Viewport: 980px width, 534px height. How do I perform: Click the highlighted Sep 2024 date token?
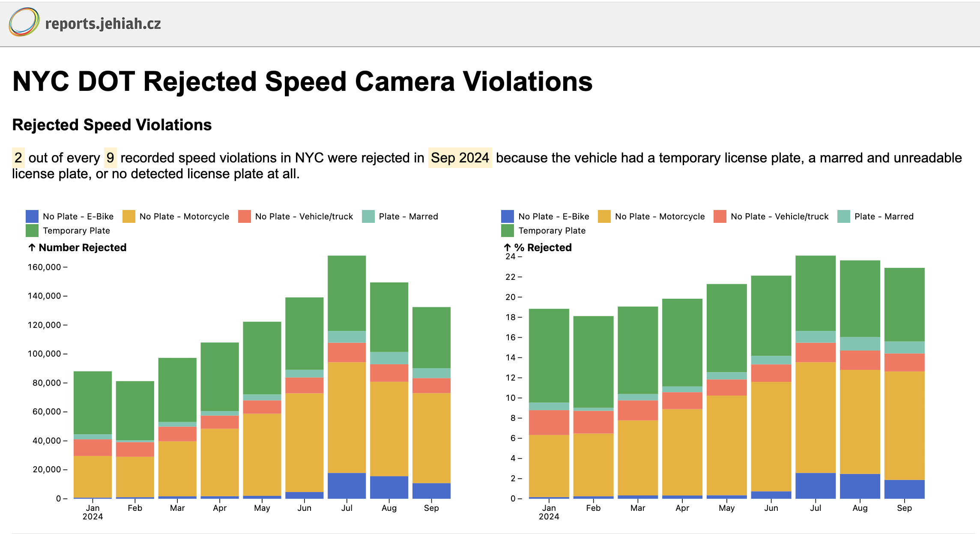coord(460,158)
